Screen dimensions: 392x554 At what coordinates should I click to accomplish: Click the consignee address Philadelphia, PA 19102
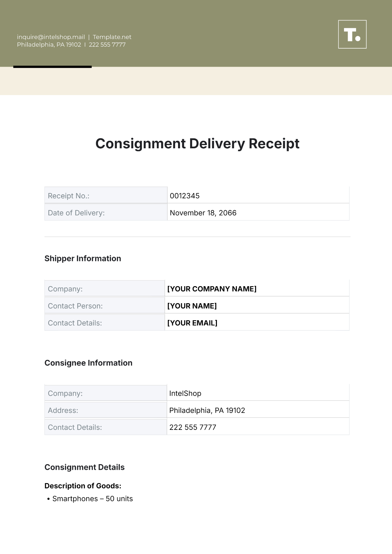coord(207,410)
